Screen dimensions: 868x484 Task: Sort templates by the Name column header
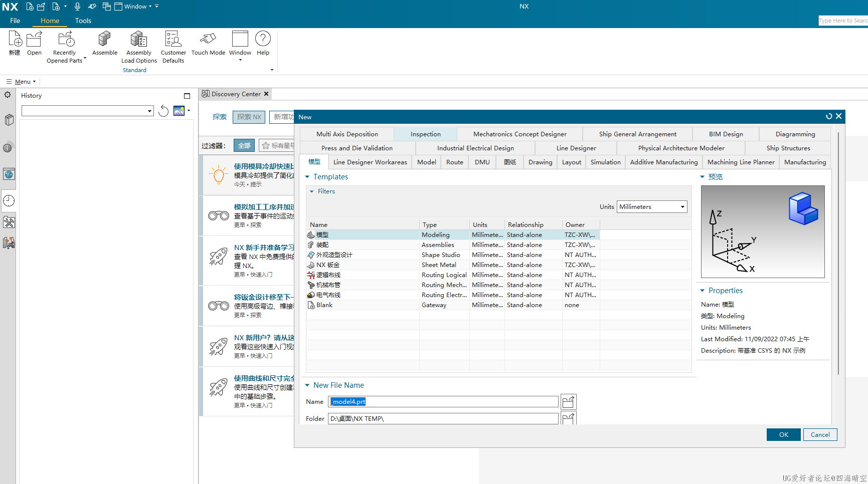click(x=363, y=225)
